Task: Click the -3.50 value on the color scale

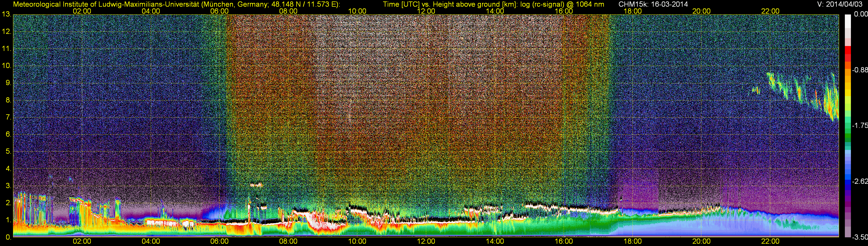Action: 860,237
